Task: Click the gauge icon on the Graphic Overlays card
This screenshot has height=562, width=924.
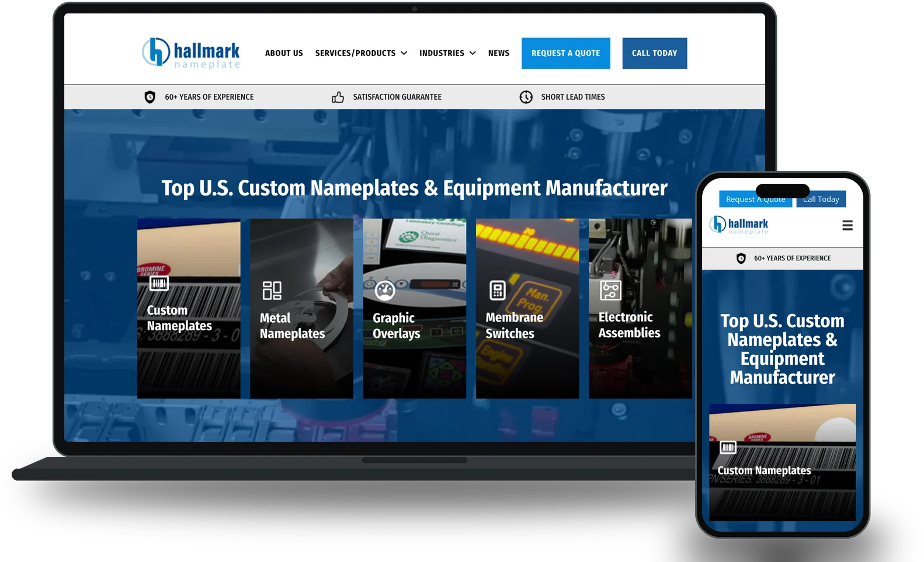Action: [385, 290]
